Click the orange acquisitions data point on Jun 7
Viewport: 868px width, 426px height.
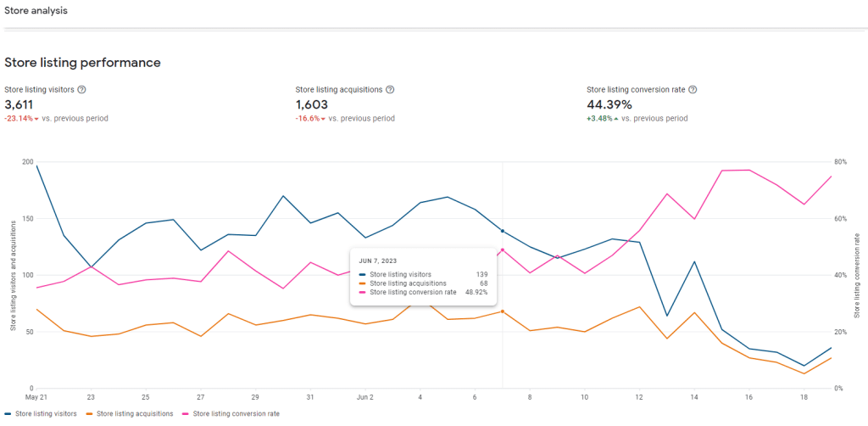click(502, 311)
